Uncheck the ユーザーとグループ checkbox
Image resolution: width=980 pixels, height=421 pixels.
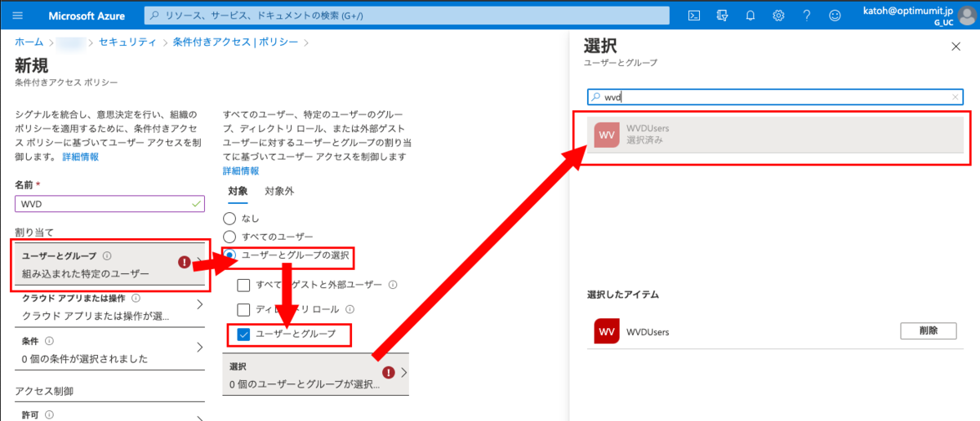coord(243,335)
